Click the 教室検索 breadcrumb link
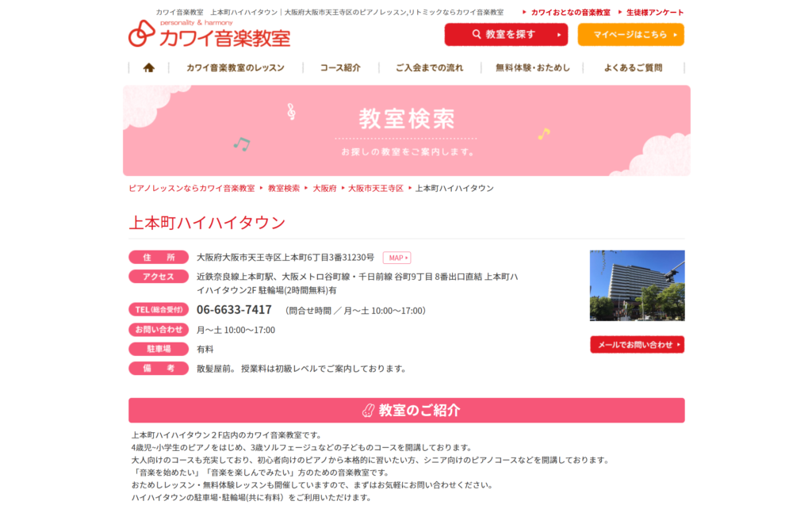Image resolution: width=812 pixels, height=505 pixels. [284, 189]
